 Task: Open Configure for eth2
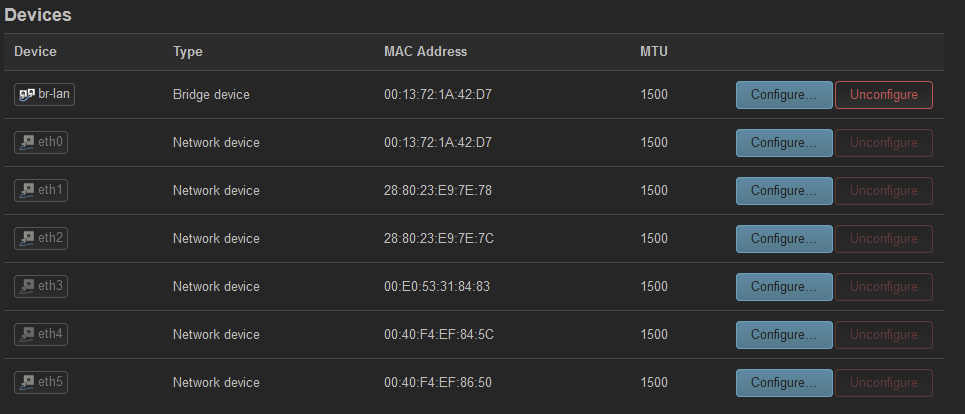[784, 239]
